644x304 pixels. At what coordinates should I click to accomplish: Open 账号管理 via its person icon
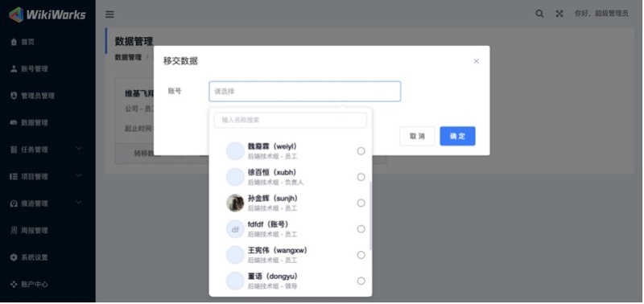[14, 68]
